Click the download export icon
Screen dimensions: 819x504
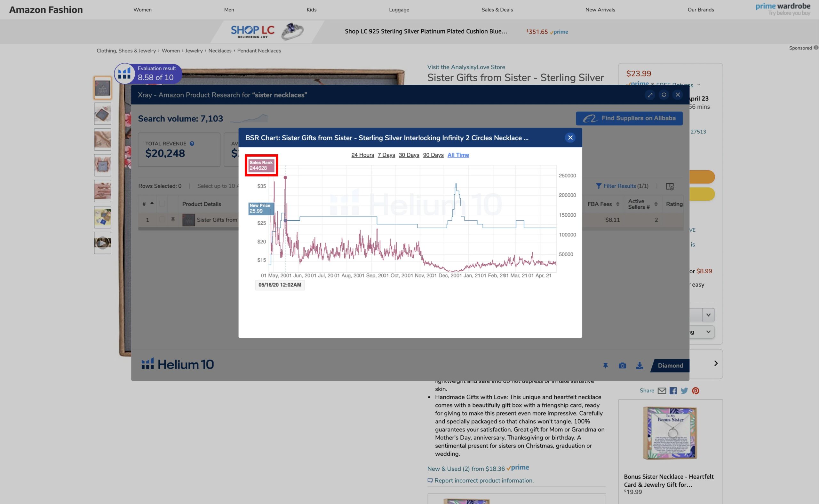pos(639,366)
